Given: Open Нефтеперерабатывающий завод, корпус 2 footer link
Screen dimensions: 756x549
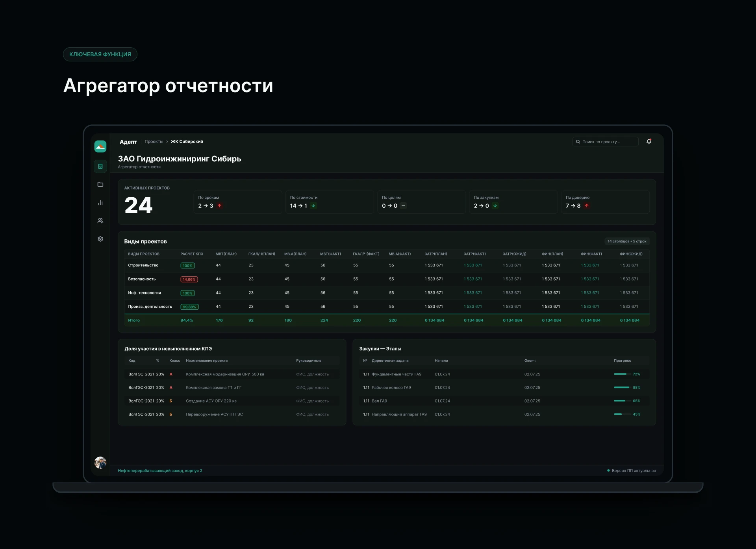Looking at the screenshot, I should pos(160,471).
